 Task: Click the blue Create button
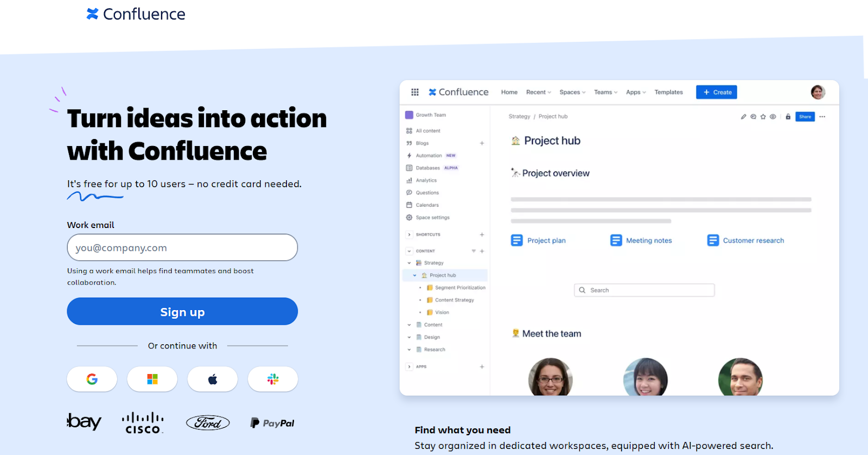717,92
